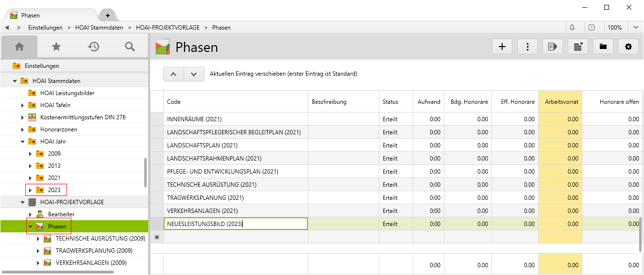The height and width of the screenshot is (275, 644).
Task: Expand the 2023 year folder
Action: (30, 190)
